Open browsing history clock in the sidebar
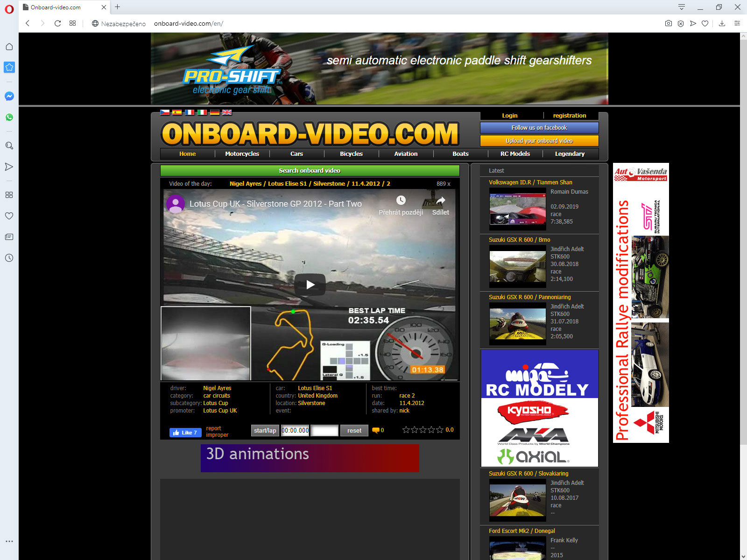Viewport: 747px width, 560px height. click(x=9, y=258)
